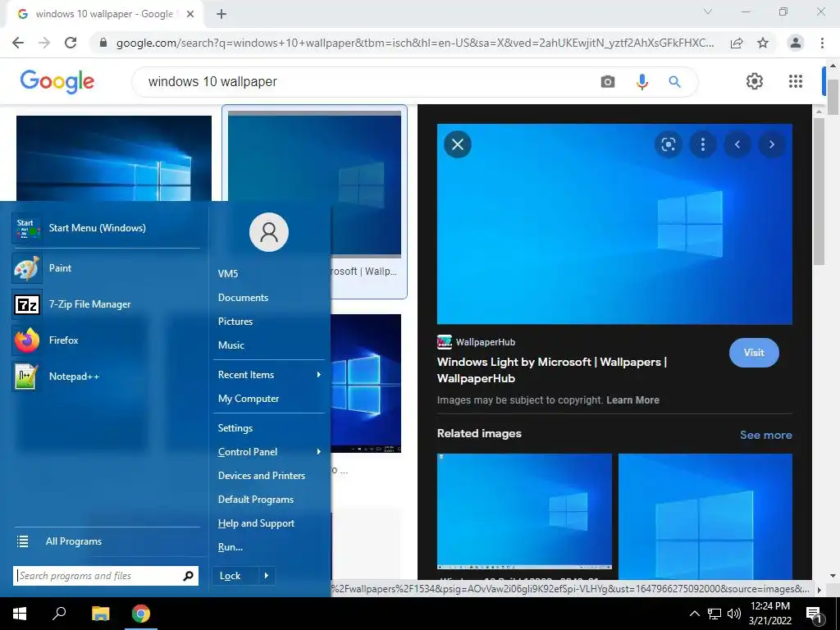Click the Learn More copyright link
Screen dimensions: 840x630
pos(632,400)
